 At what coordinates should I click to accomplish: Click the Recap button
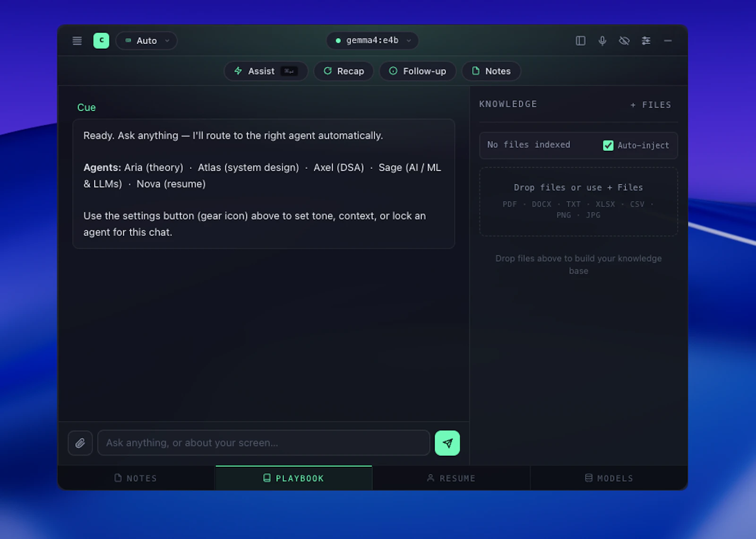click(344, 71)
